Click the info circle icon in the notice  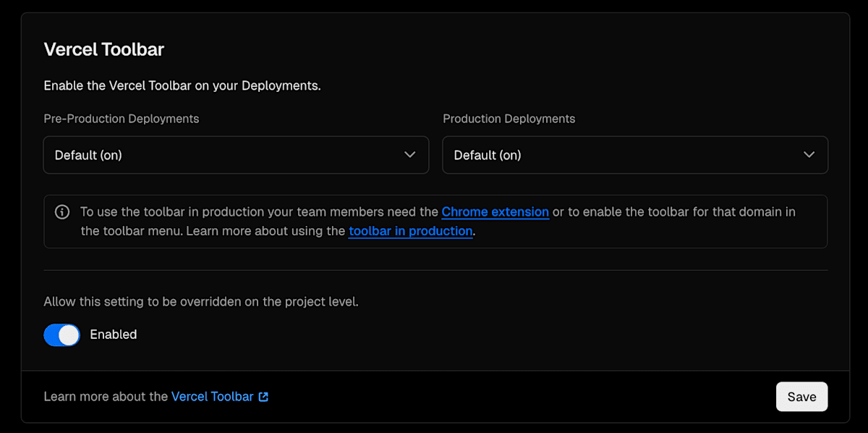click(63, 212)
